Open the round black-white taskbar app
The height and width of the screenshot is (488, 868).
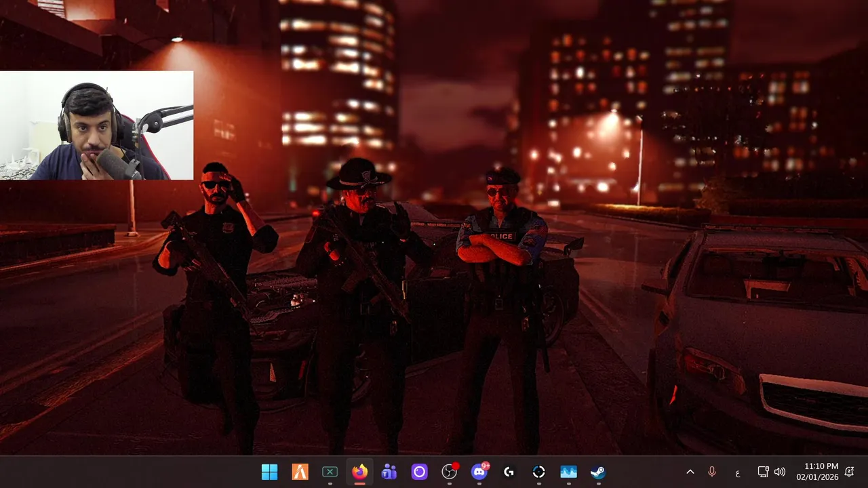click(x=538, y=472)
